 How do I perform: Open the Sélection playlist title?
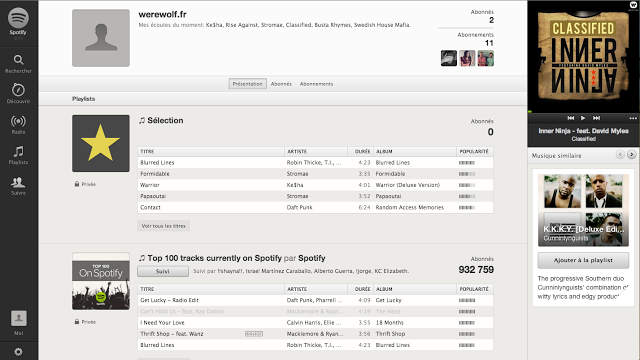[165, 120]
